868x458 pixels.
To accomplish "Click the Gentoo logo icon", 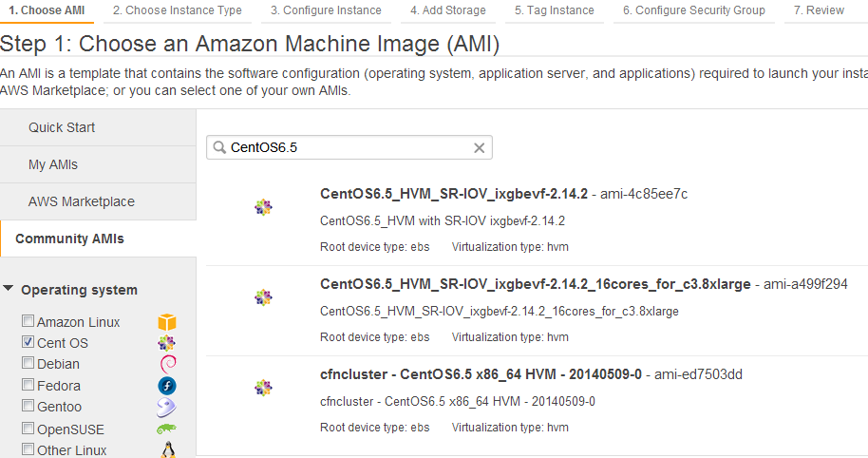I will pyautogui.click(x=166, y=407).
